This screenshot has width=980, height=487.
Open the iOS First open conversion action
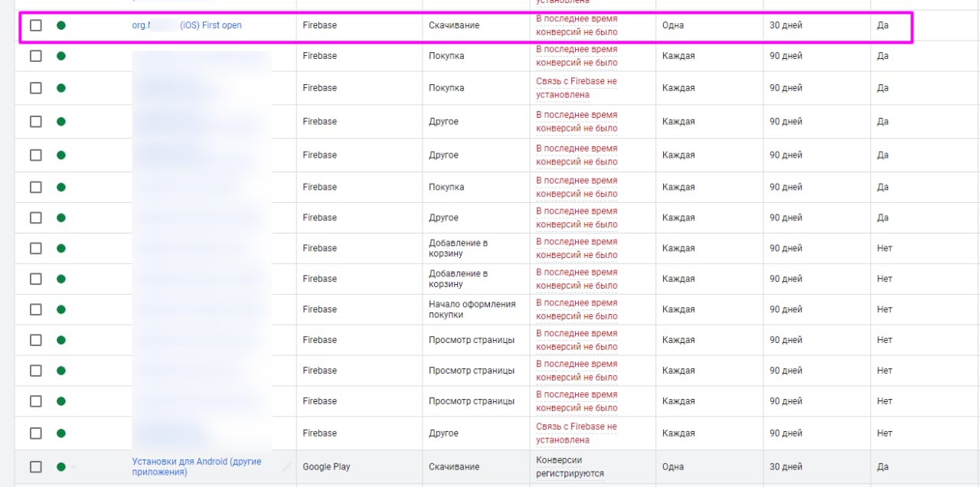[x=186, y=25]
